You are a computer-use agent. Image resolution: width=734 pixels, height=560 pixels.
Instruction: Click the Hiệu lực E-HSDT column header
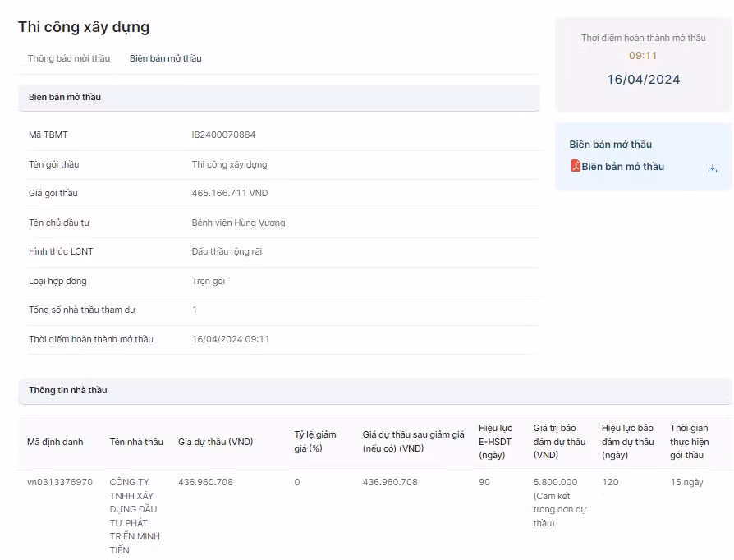(495, 442)
